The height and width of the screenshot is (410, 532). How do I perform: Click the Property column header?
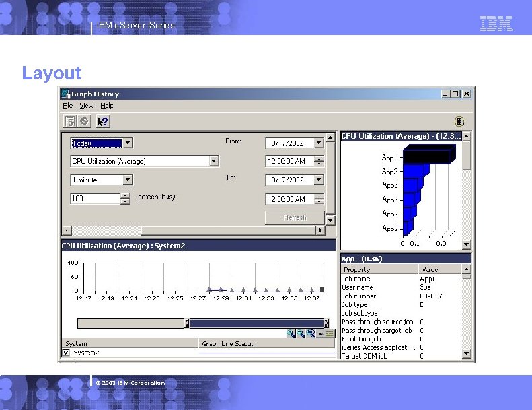[379, 269]
